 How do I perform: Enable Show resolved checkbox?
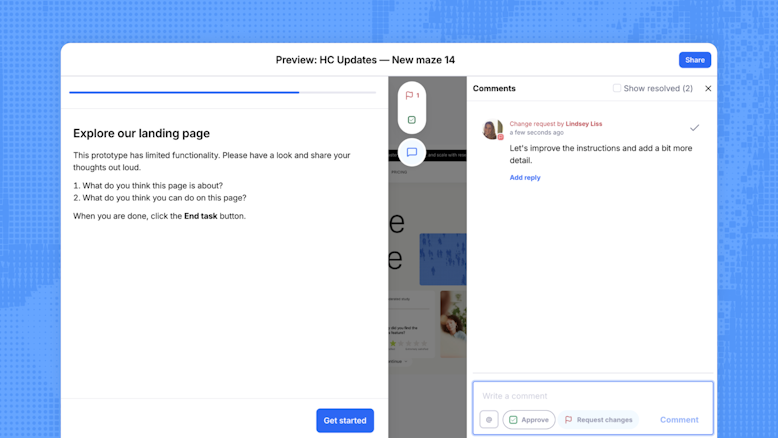pos(617,88)
